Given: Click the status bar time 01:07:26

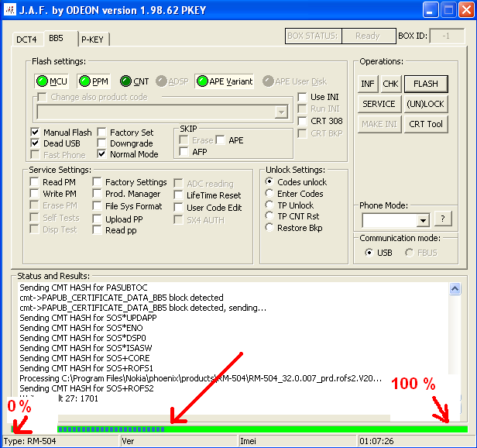Looking at the screenshot, I should tap(416, 441).
